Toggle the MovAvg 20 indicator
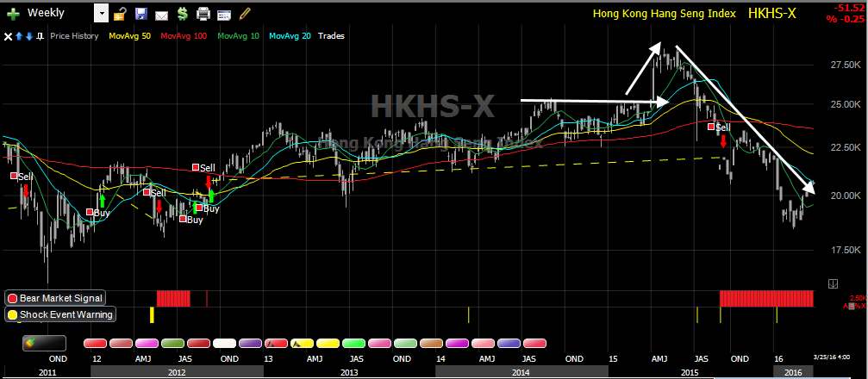The height and width of the screenshot is (379, 868). point(290,36)
